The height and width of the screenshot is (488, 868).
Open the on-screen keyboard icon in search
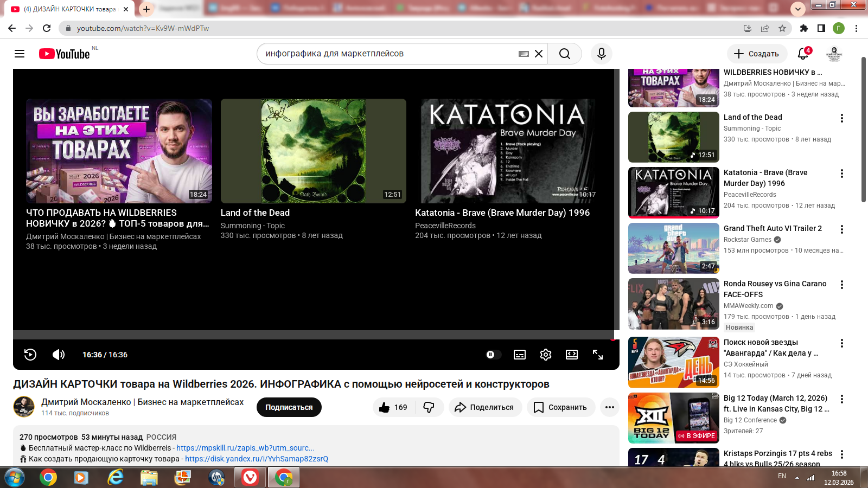524,54
